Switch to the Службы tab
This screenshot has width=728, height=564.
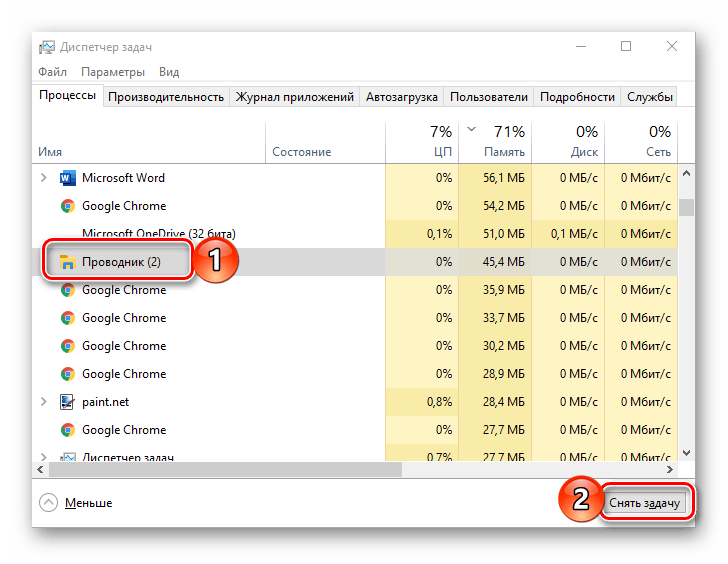click(650, 97)
